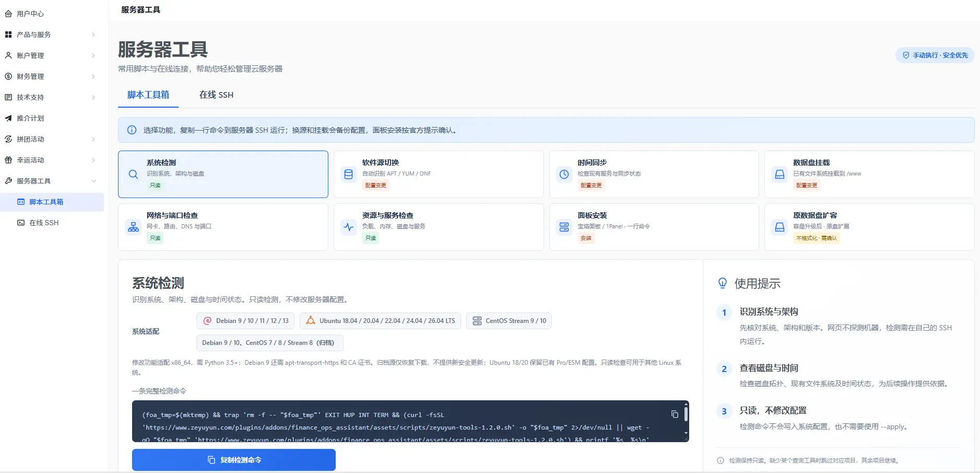Select the 脚本工具箱 tab
980x474 pixels.
pos(148,95)
